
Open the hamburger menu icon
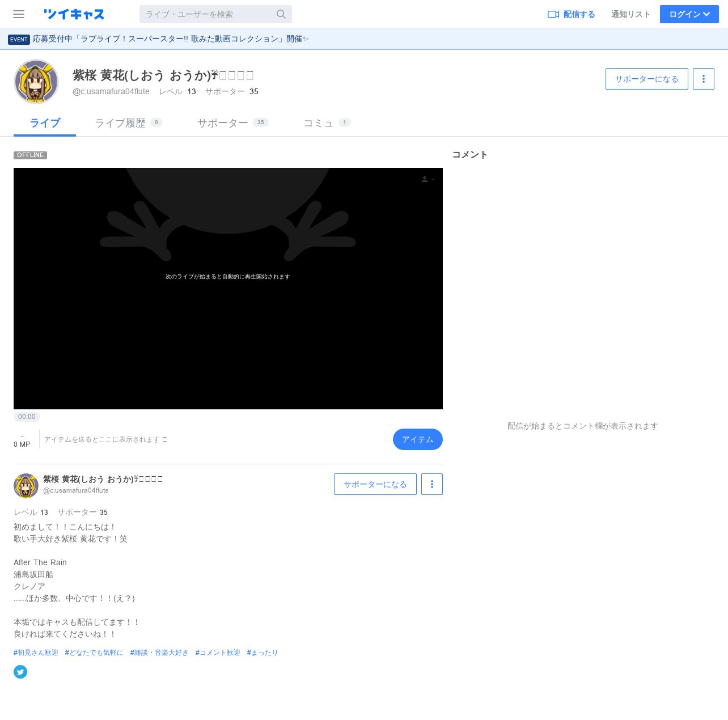pyautogui.click(x=19, y=14)
